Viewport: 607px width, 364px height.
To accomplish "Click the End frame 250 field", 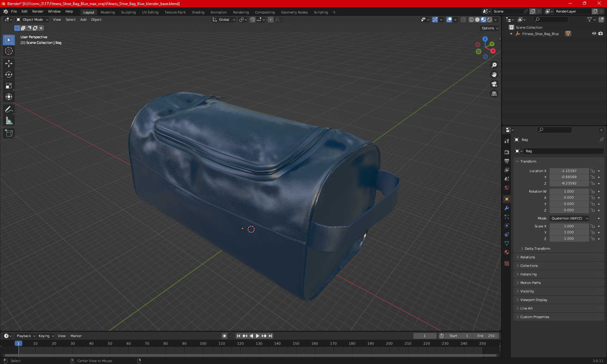I will 487,336.
